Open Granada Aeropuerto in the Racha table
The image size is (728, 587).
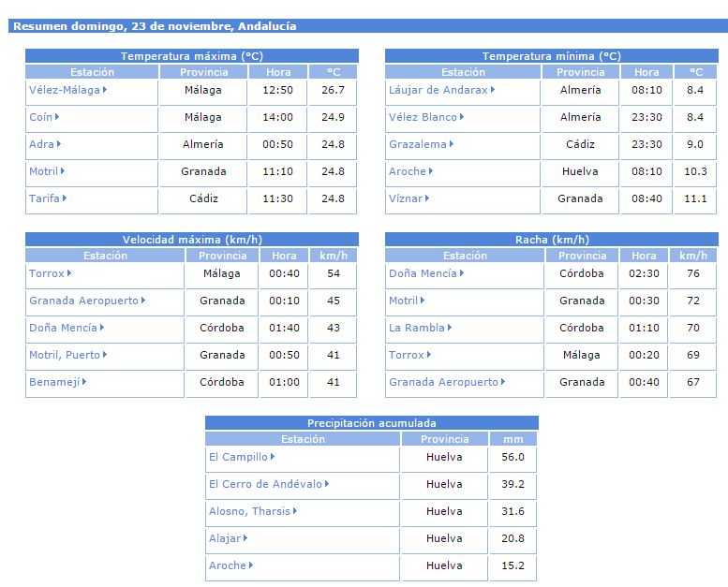[447, 382]
